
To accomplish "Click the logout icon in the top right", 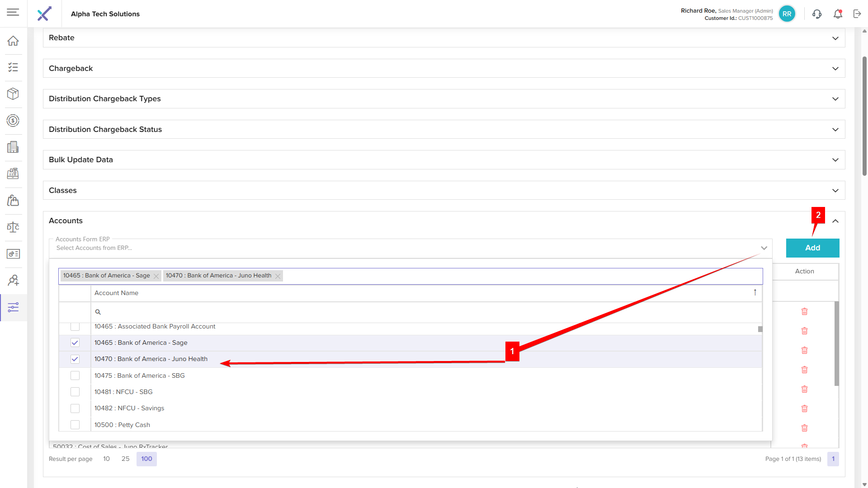I will (857, 14).
